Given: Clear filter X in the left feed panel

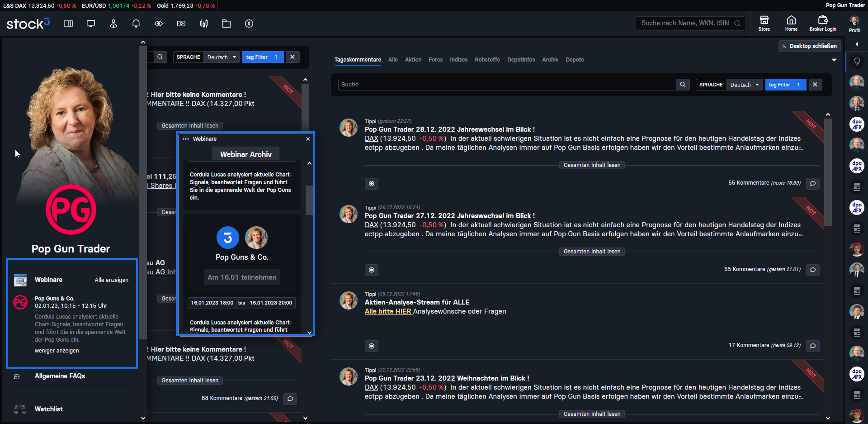Looking at the screenshot, I should click(292, 57).
